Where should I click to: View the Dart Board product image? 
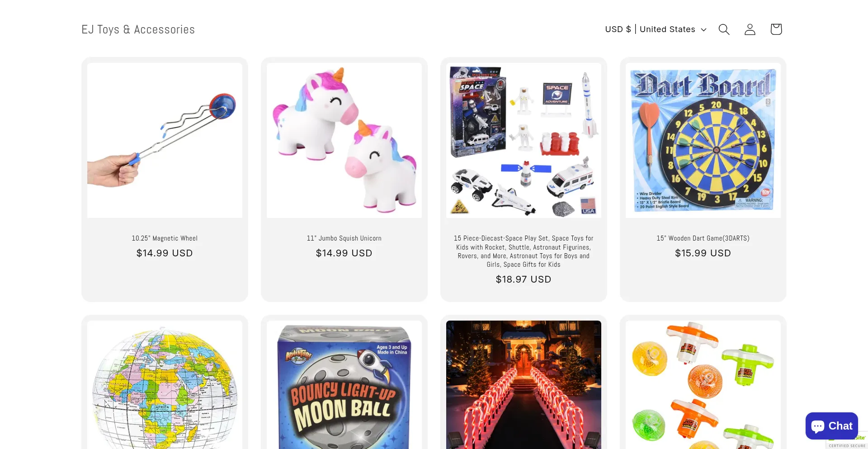tap(703, 140)
